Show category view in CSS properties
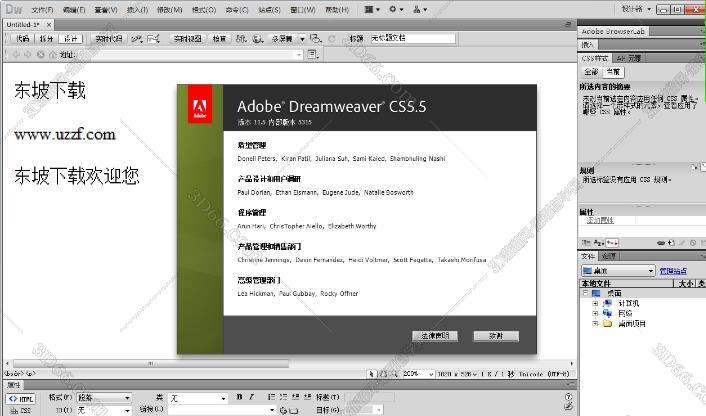706x416 pixels. (x=586, y=243)
